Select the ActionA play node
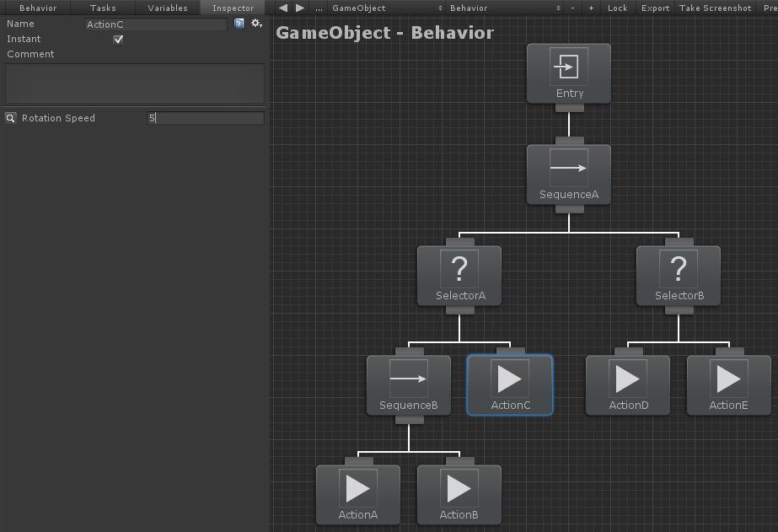 [x=358, y=495]
